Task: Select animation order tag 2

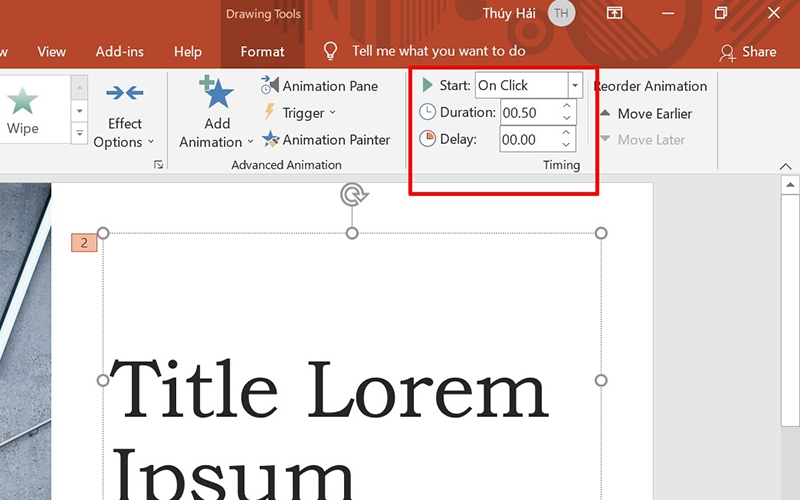Action: 84,243
